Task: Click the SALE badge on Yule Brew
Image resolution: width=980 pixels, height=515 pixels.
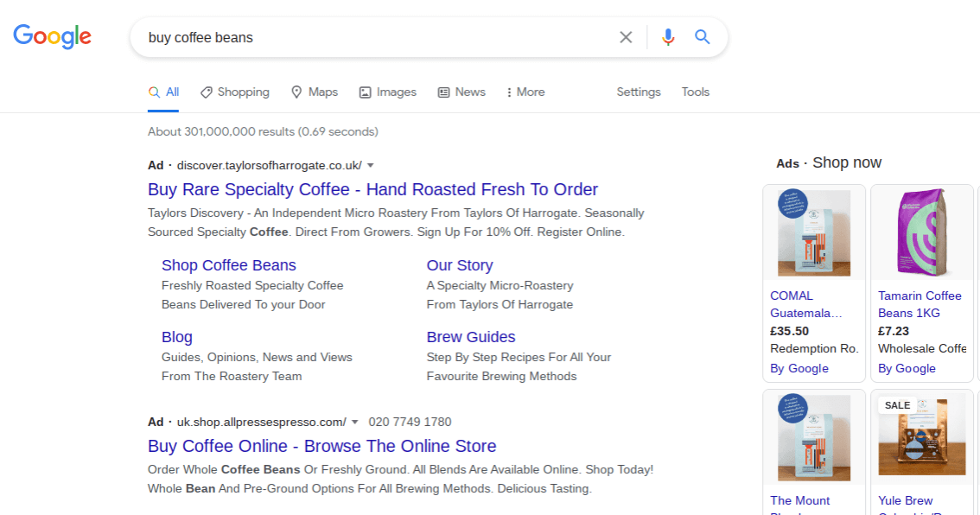Action: click(898, 405)
